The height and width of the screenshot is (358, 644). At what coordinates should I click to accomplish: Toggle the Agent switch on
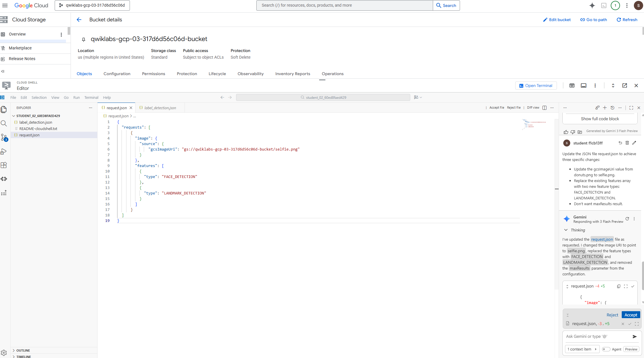coord(606,349)
